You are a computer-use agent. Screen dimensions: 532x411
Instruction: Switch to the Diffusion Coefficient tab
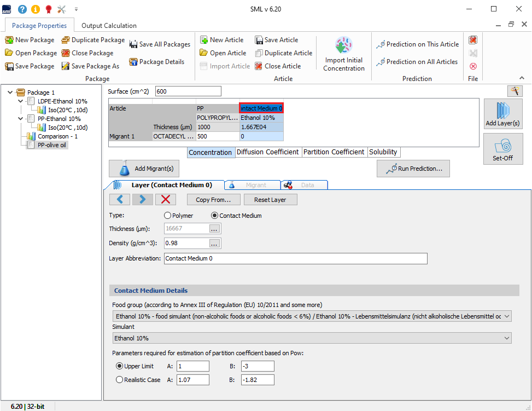[267, 152]
